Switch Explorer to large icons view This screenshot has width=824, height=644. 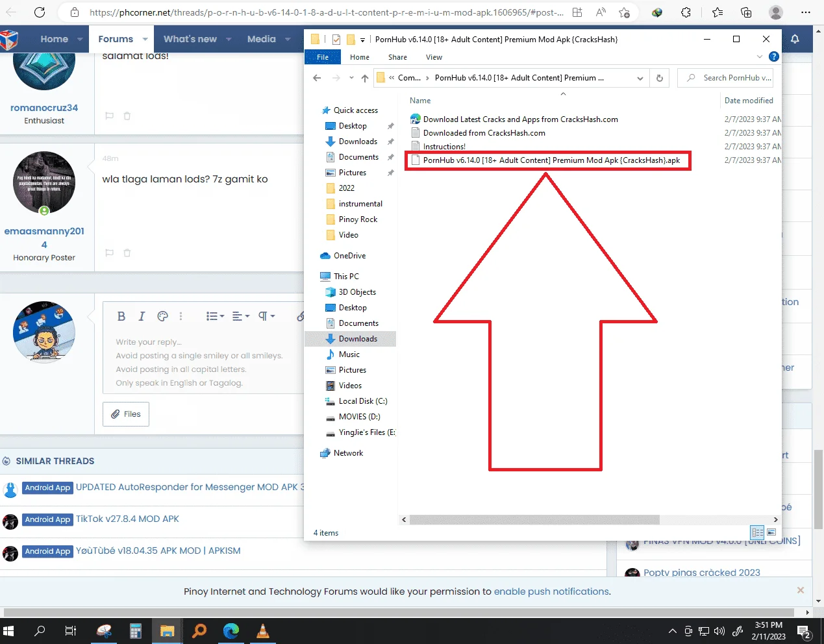point(771,532)
